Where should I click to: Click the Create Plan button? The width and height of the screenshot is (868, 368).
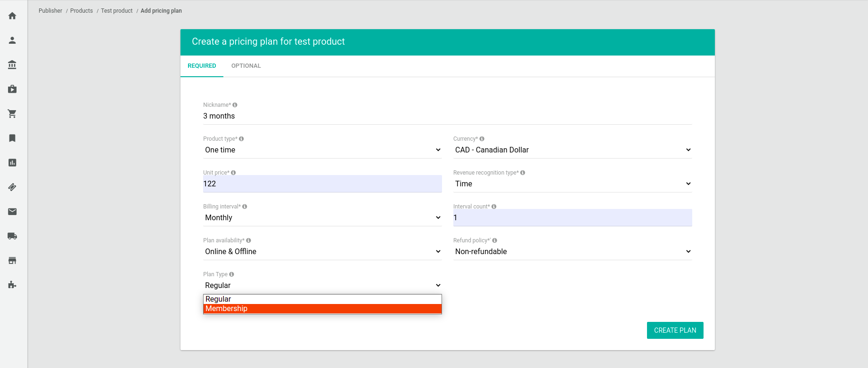tap(675, 330)
